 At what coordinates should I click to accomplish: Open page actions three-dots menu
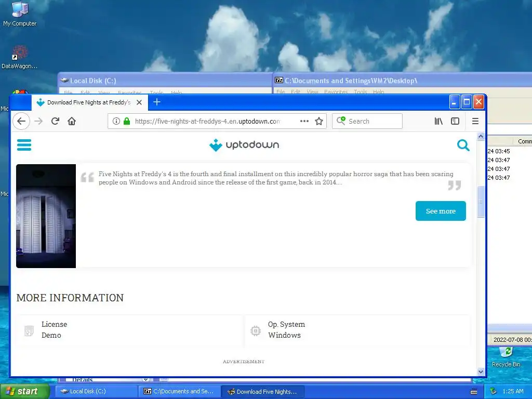coord(304,121)
